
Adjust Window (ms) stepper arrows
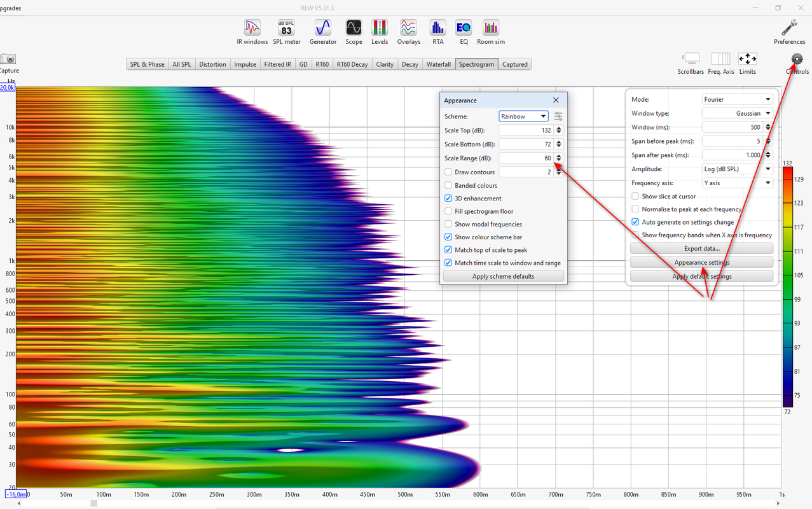coord(768,127)
